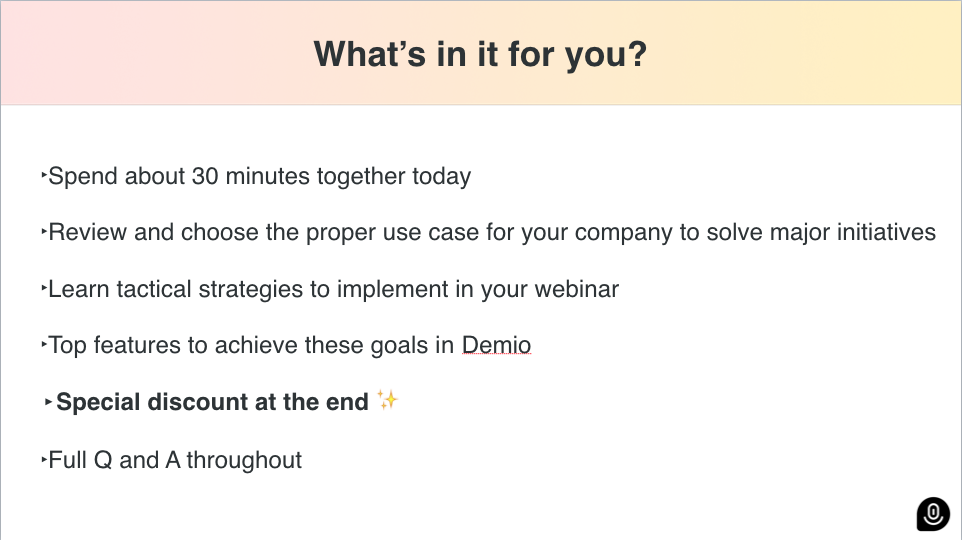Screen dimensions: 962x540
Task: Click the sparkles emoji after "the end"
Action: pos(388,400)
